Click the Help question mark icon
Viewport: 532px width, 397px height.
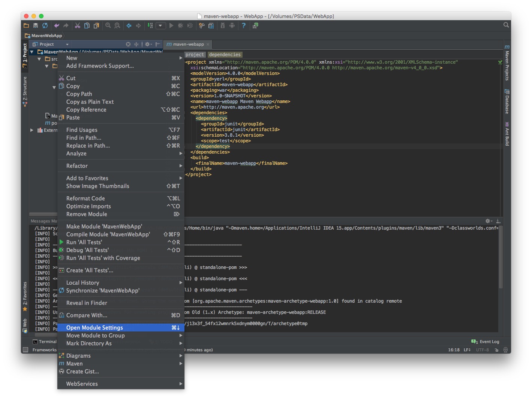(244, 25)
